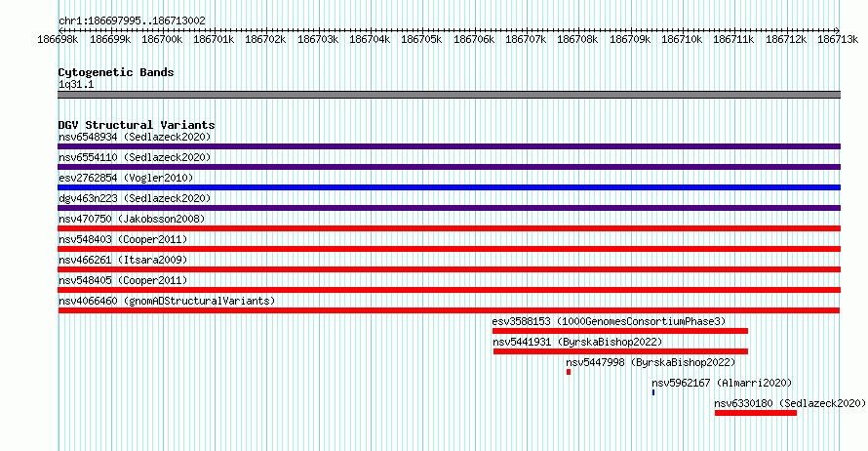Click the 186707k ruler tick label
This screenshot has width=868, height=451.
click(526, 39)
